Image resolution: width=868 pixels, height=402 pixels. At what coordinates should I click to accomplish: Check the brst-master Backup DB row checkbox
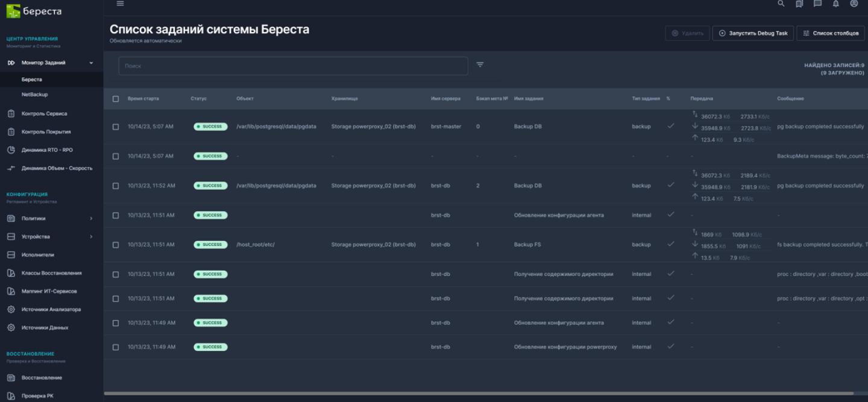click(116, 127)
